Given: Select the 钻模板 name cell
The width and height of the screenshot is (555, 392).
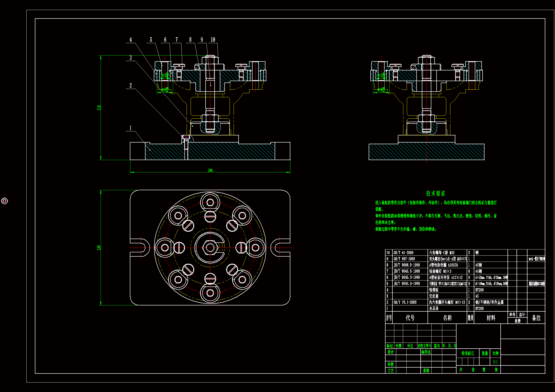Looking at the screenshot, I should pyautogui.click(x=434, y=290).
